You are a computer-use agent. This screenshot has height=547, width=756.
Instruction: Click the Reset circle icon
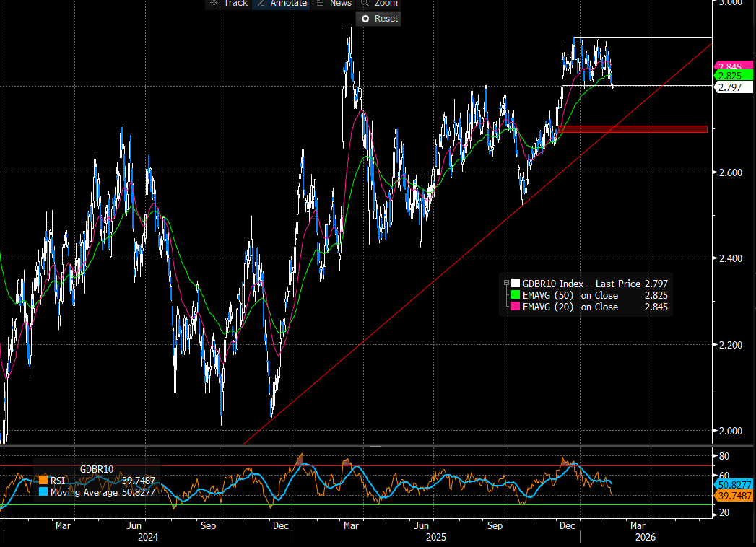[365, 19]
